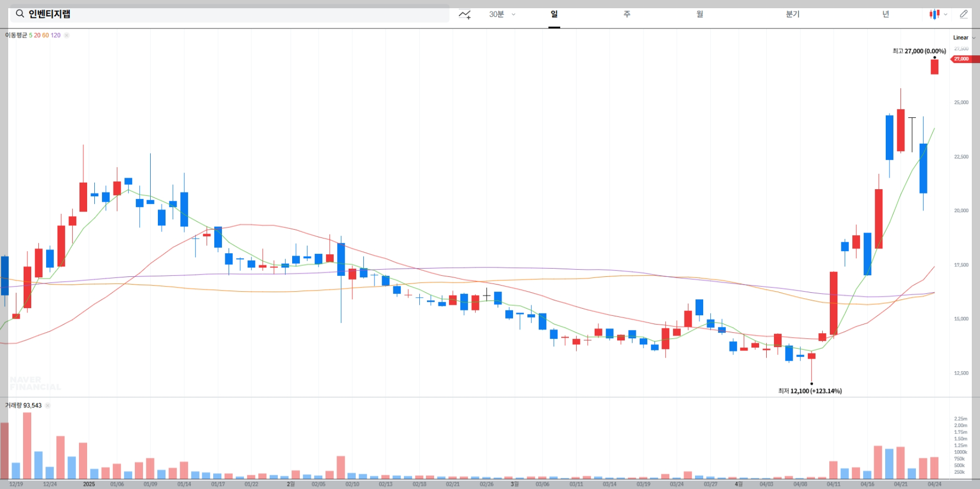Open the candlestick chart type selector
Viewport: 980px width, 489px height.
click(x=938, y=14)
